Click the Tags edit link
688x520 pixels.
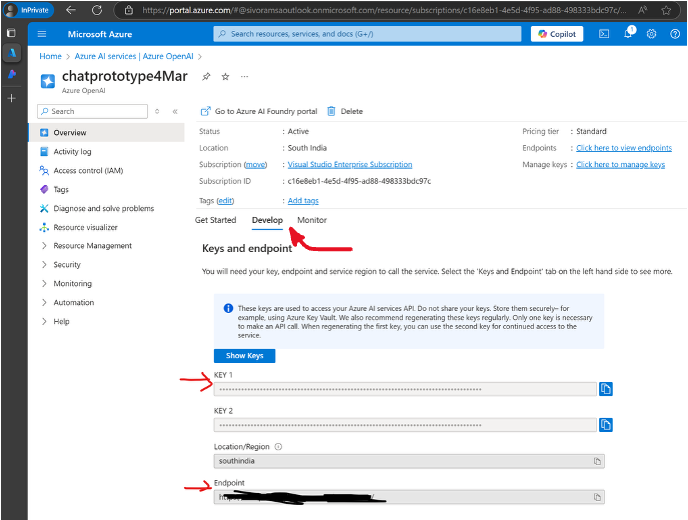click(x=225, y=201)
